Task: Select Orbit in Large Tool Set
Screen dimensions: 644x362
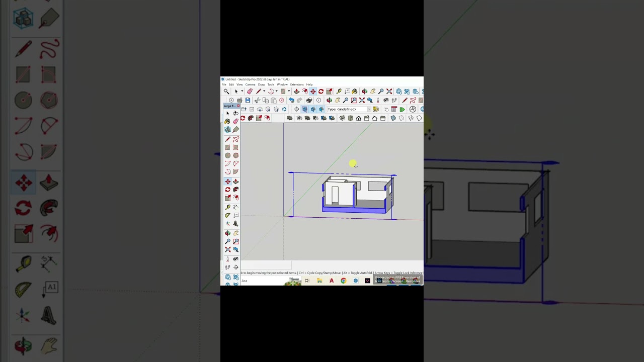Action: click(227, 233)
